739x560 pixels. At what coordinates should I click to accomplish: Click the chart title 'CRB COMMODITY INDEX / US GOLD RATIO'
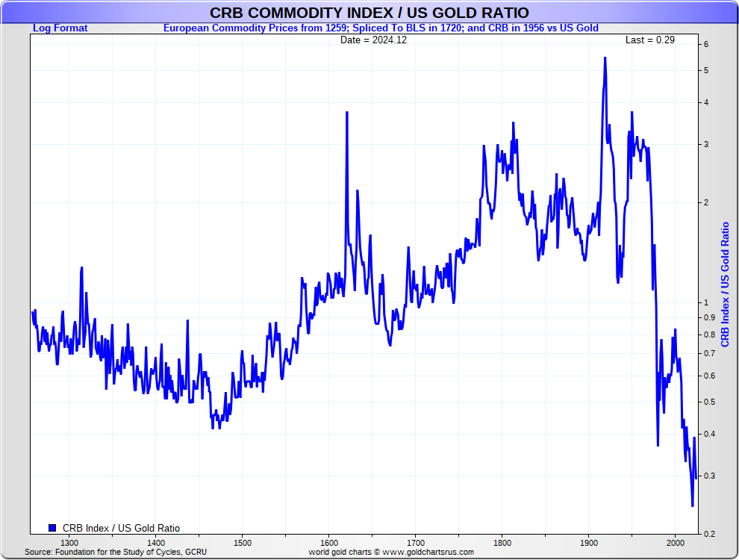point(369,13)
